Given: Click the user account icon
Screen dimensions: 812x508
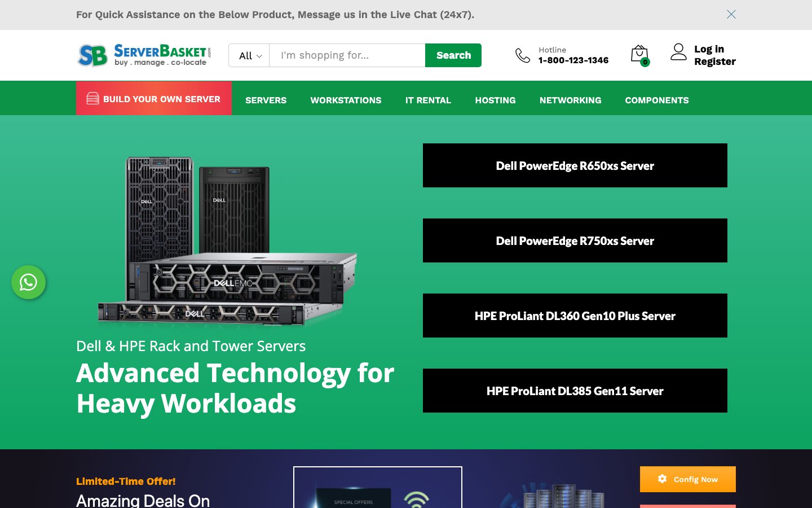Looking at the screenshot, I should click(x=678, y=52).
